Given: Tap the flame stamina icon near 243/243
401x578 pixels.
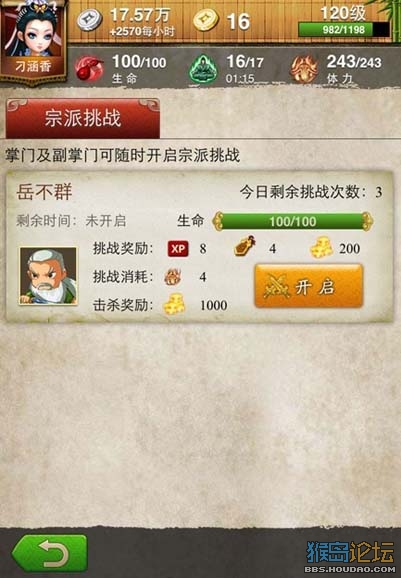Looking at the screenshot, I should tap(304, 69).
